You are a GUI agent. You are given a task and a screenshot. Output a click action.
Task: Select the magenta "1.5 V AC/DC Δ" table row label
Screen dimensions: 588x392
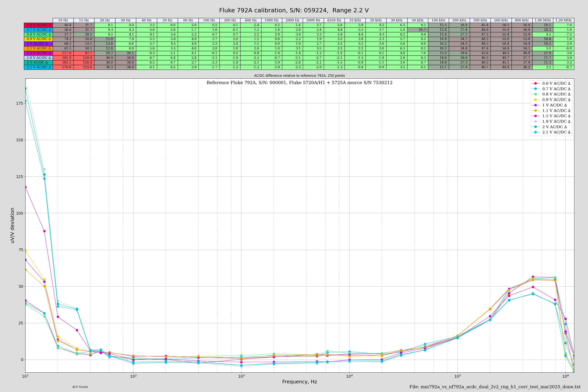(x=38, y=53)
